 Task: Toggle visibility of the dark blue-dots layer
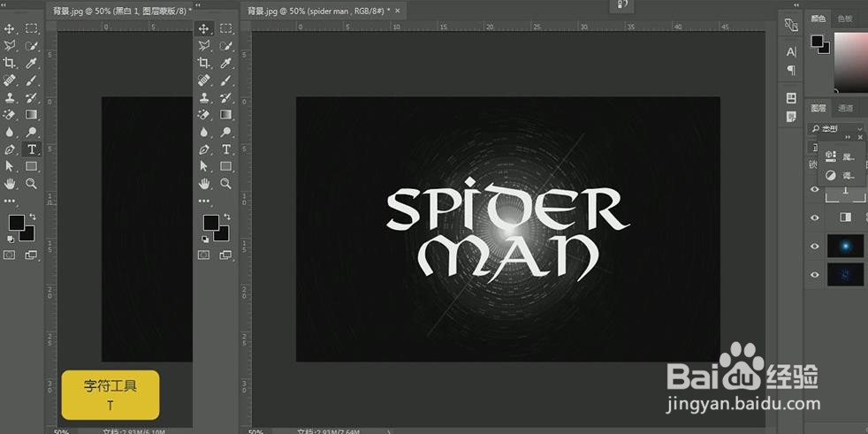[x=814, y=275]
